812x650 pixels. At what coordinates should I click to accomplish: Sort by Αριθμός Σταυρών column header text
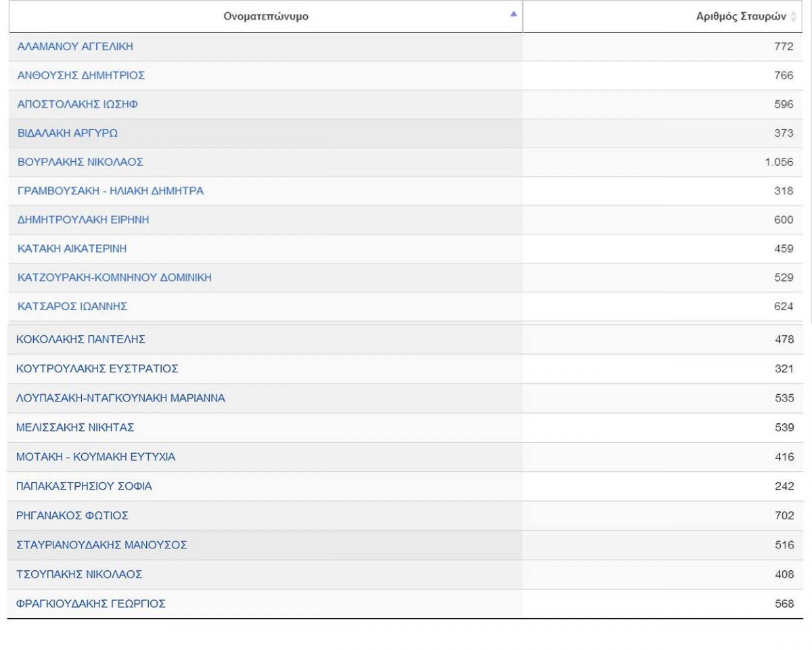pos(741,17)
